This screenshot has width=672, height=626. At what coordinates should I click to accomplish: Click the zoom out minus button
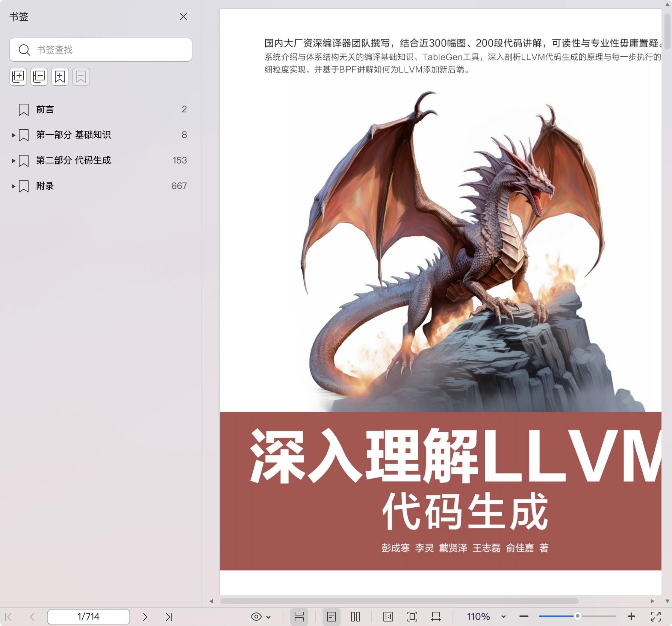(x=524, y=617)
